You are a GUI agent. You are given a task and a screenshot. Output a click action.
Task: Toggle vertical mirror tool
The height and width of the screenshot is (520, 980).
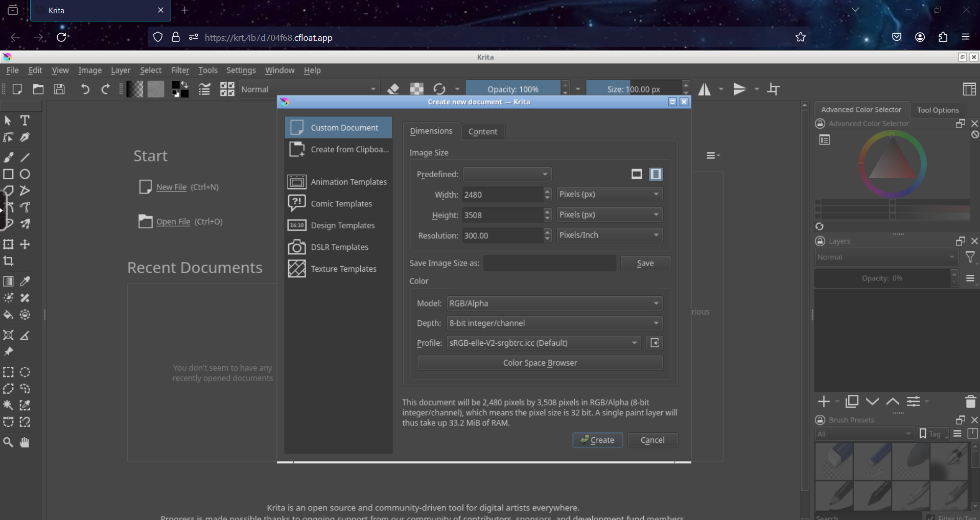click(x=739, y=89)
